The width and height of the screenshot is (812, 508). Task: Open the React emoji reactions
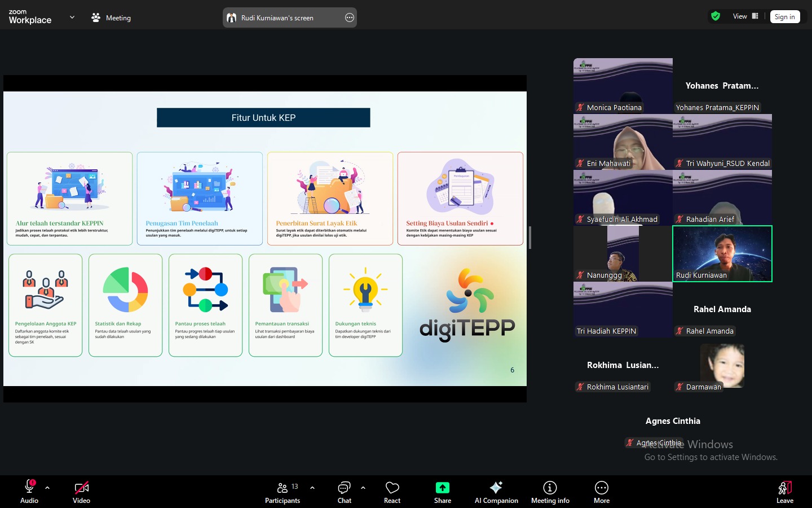tap(392, 492)
